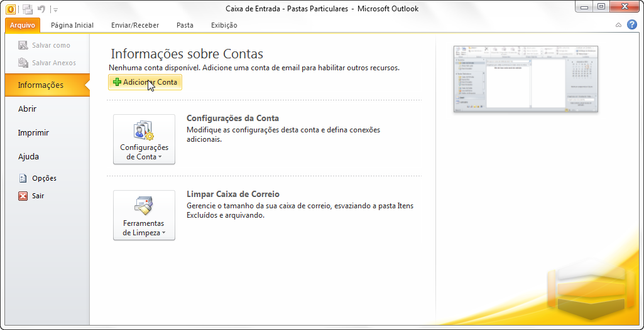Switch to the Pasta tab
This screenshot has height=330, width=644.
pos(185,25)
